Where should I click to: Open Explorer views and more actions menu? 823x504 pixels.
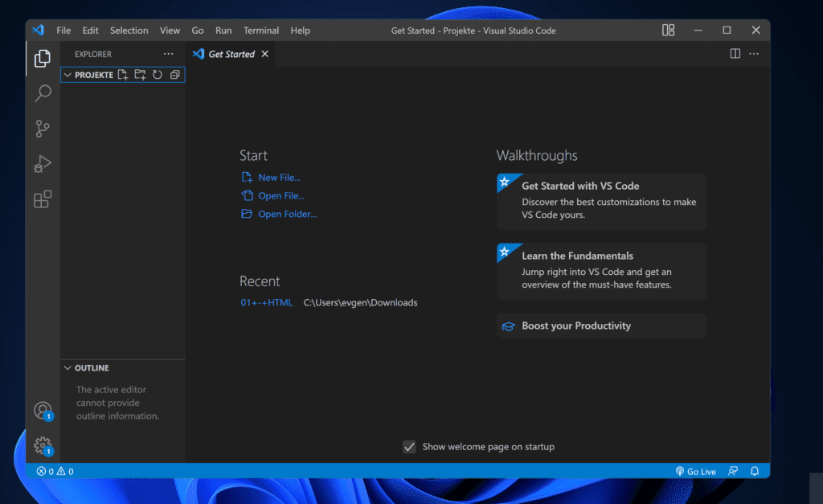(168, 54)
